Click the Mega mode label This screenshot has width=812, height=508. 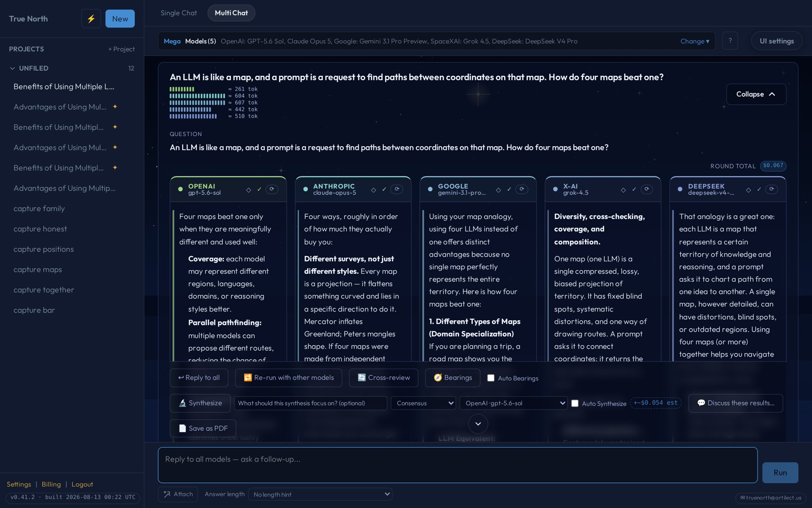(x=172, y=42)
